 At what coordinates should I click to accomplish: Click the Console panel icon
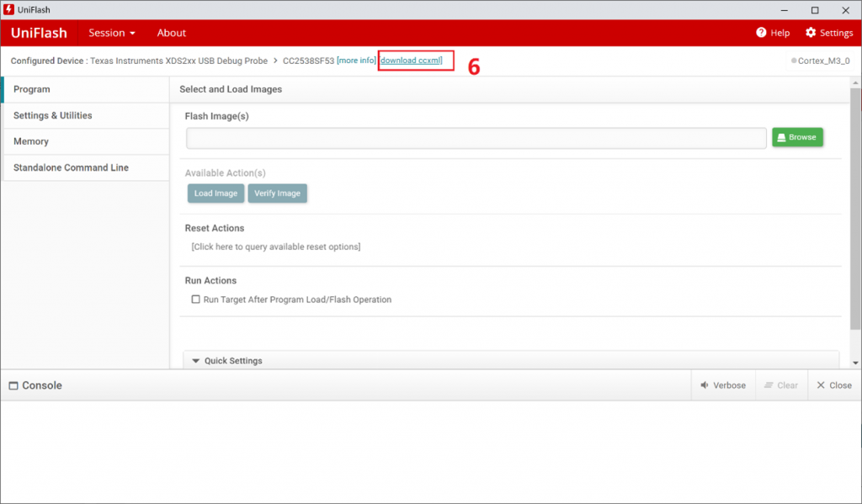click(13, 386)
